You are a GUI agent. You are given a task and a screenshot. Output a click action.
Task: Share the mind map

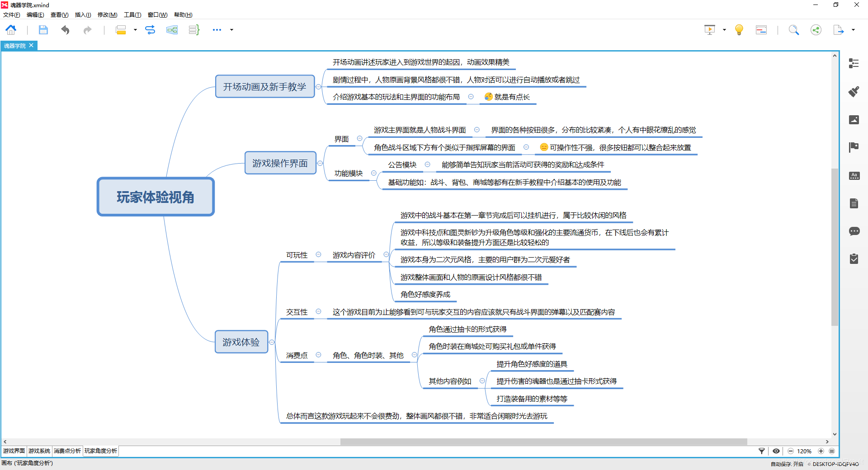click(816, 30)
